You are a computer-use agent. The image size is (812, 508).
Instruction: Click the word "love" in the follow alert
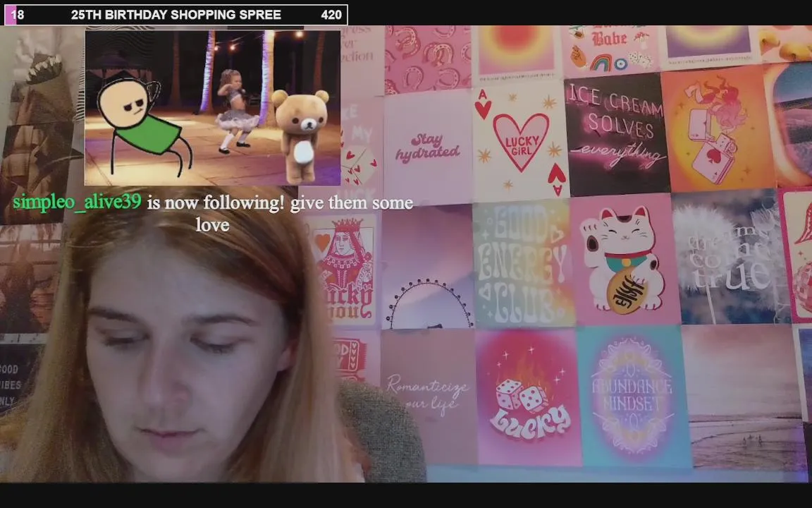point(212,224)
